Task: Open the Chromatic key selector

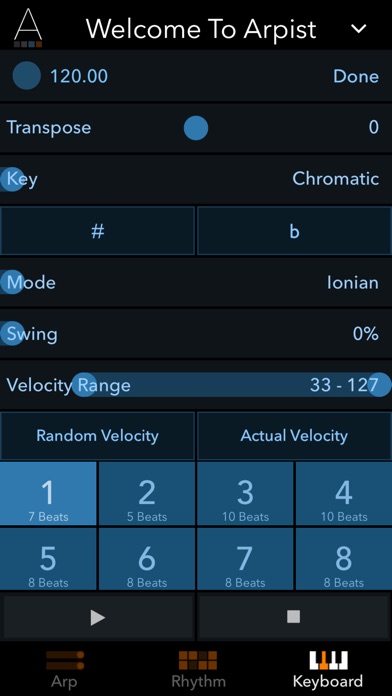Action: coord(336,179)
